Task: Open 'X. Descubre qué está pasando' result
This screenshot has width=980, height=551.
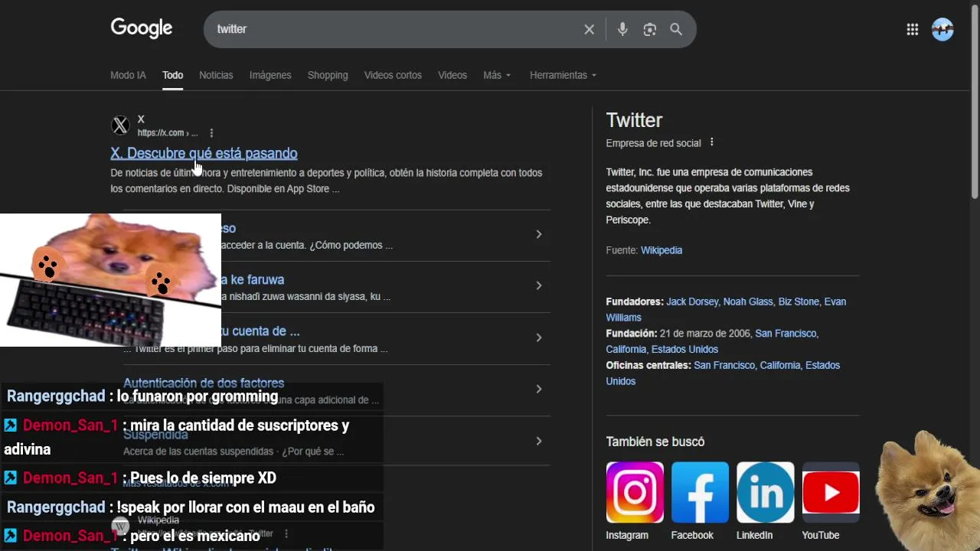Action: click(x=204, y=153)
